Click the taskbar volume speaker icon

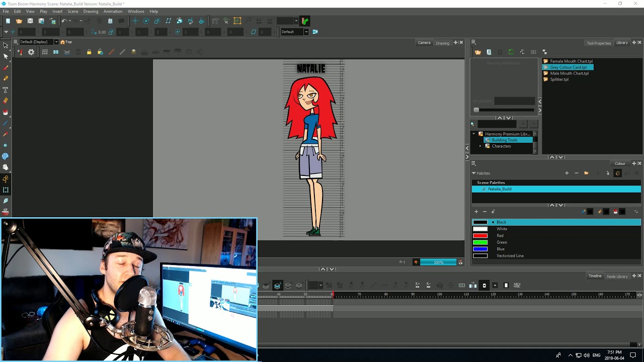[x=586, y=355]
